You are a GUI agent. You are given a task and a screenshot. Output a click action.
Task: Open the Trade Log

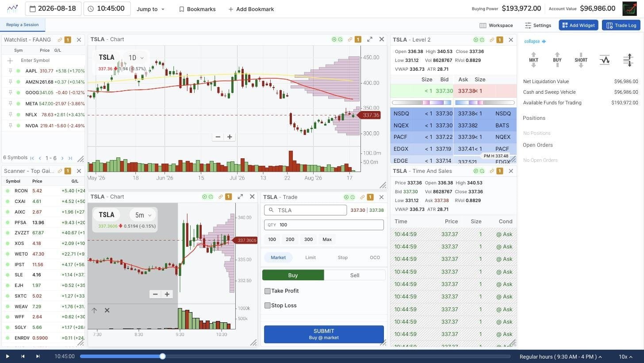[x=621, y=25]
